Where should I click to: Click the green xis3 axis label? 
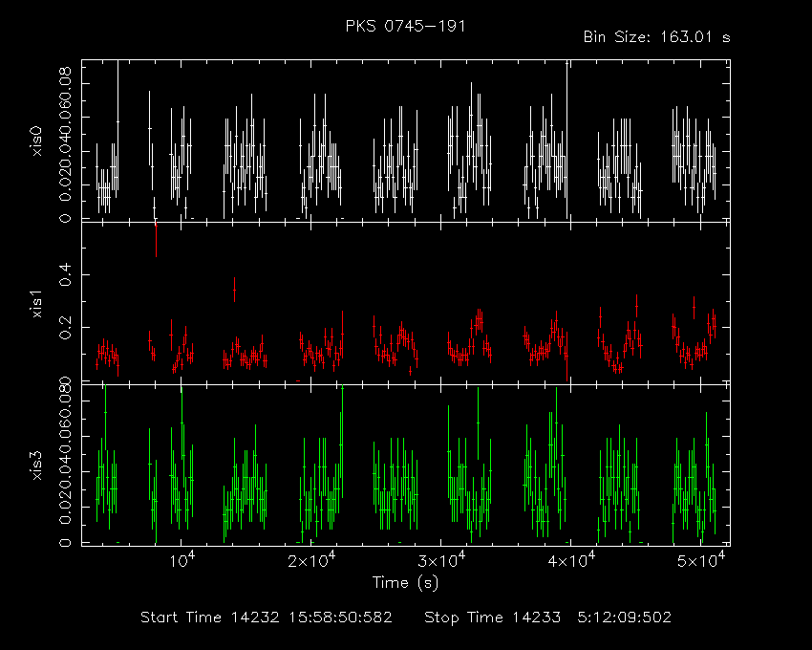[37, 466]
